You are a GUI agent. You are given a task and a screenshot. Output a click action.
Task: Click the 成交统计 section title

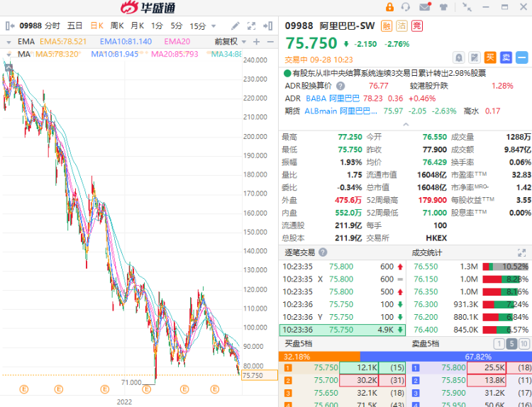[x=427, y=252]
